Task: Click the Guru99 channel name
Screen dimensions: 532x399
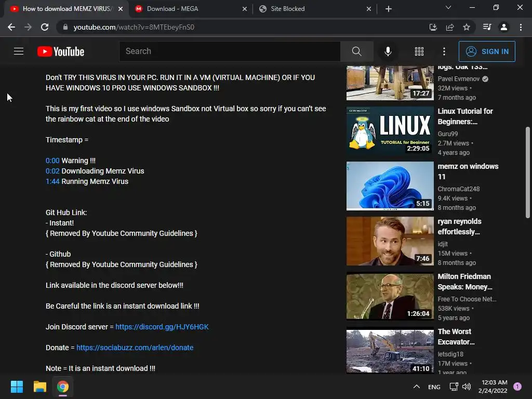Action: click(447, 134)
